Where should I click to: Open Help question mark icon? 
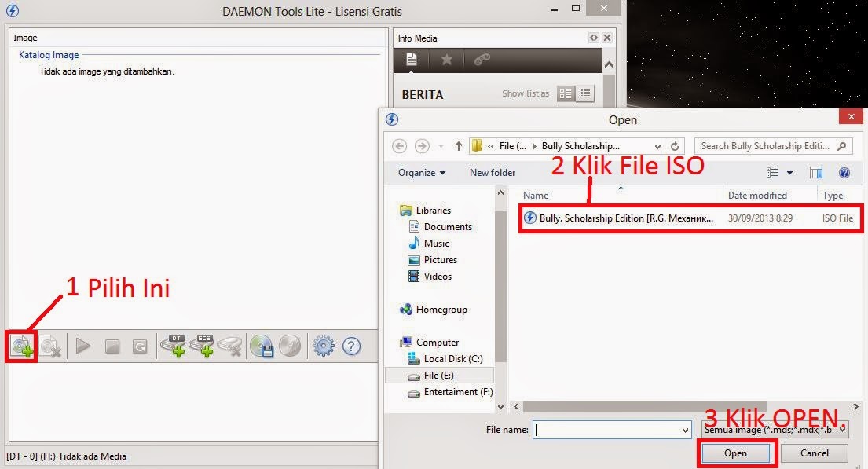point(351,346)
